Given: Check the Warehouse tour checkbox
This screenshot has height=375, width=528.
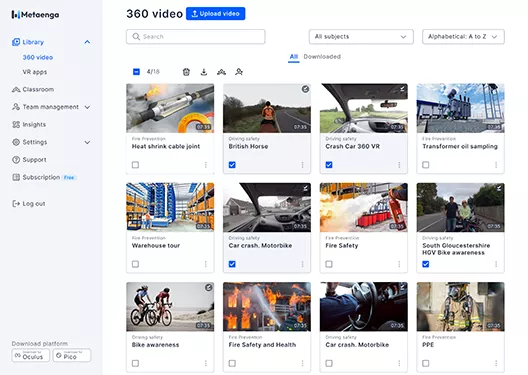Looking at the screenshot, I should tap(135, 264).
